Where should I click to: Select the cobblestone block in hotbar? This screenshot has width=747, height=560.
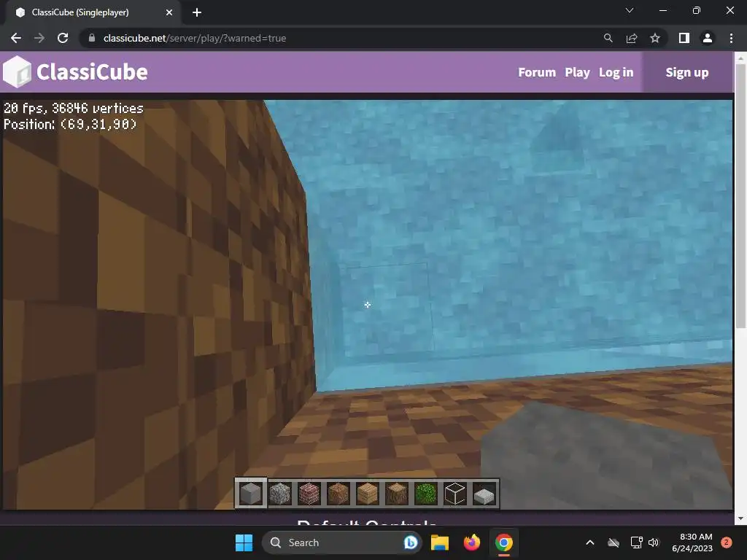(280, 494)
